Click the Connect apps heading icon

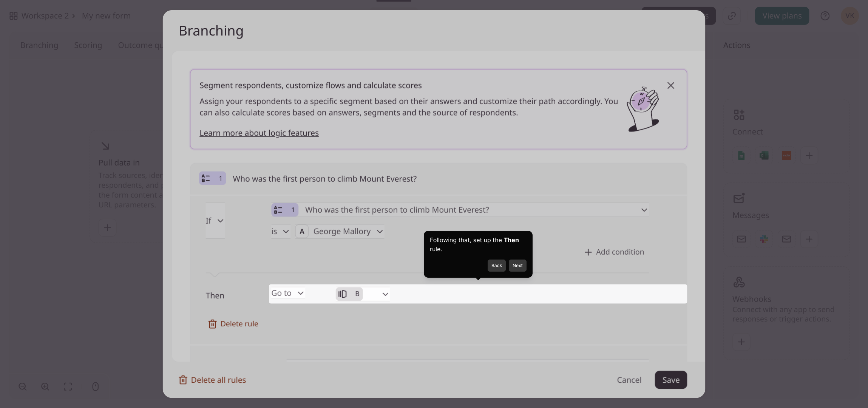(x=739, y=114)
